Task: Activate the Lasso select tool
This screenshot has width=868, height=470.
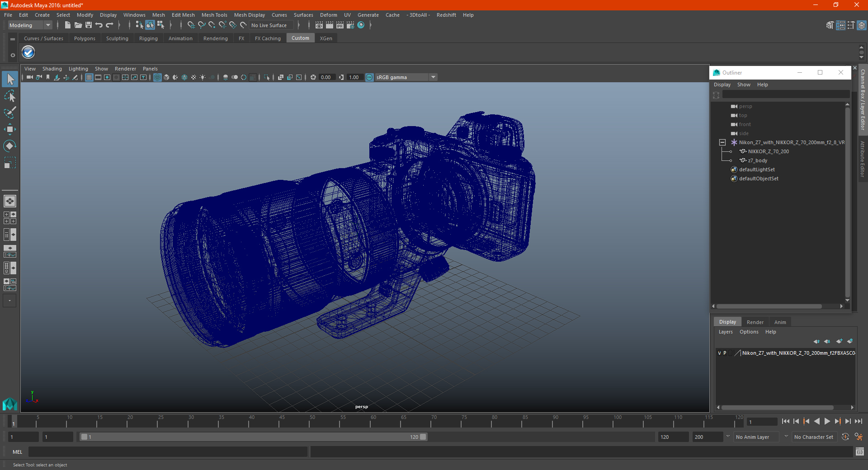Action: (10, 96)
